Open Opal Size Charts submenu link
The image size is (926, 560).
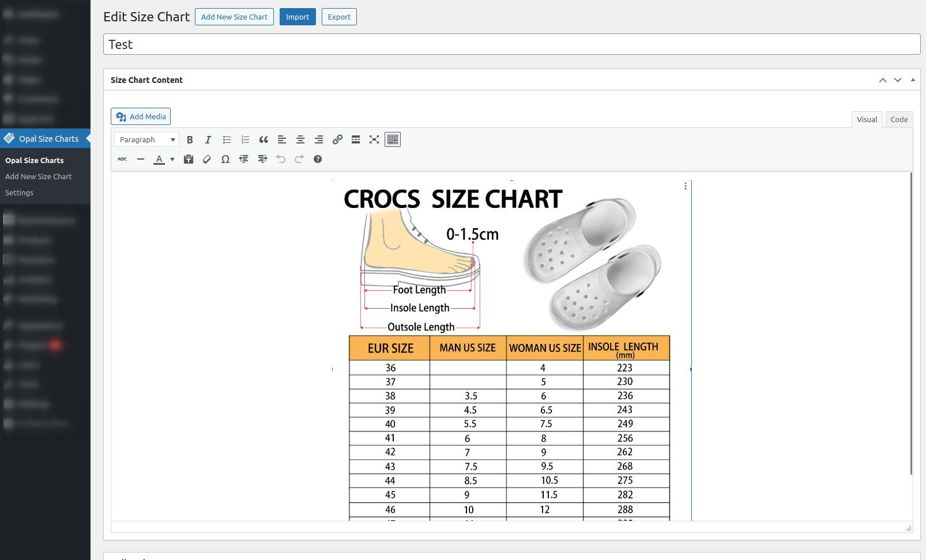pyautogui.click(x=35, y=160)
